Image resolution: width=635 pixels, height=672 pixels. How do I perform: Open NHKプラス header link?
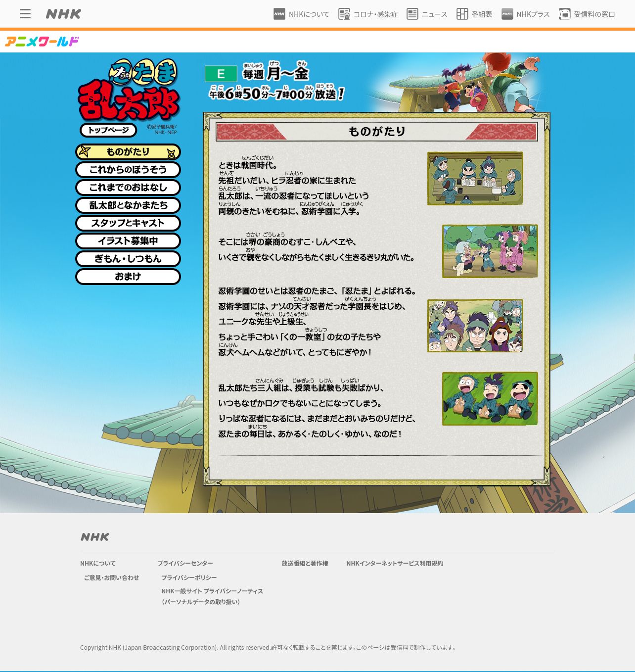click(526, 14)
